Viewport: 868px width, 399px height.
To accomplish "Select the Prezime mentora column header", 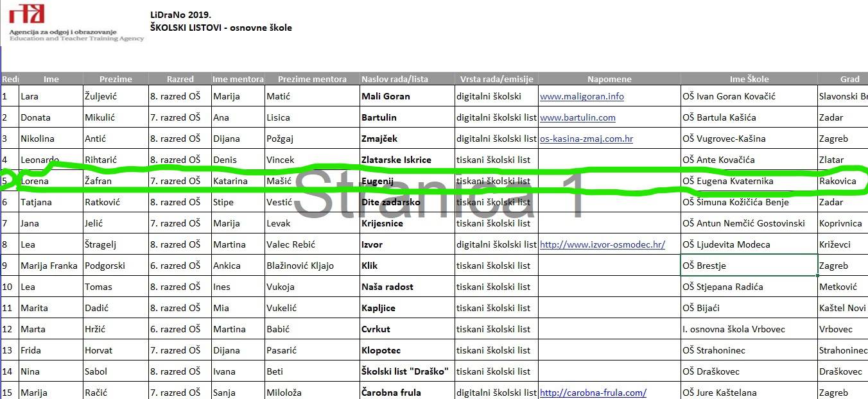I will (x=312, y=79).
